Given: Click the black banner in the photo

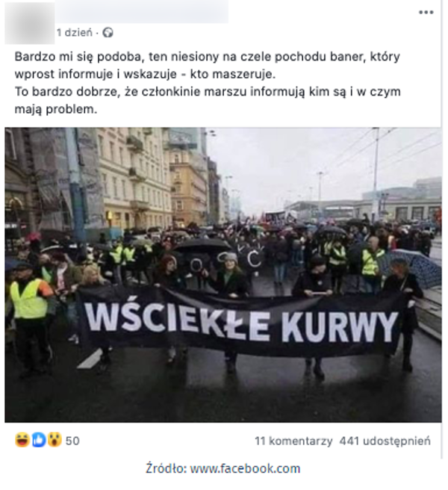Looking at the screenshot, I should tap(240, 323).
